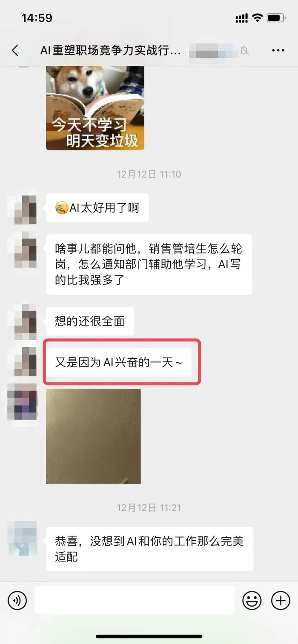Open the beige photo attachment
The width and height of the screenshot is (298, 644).
click(93, 436)
